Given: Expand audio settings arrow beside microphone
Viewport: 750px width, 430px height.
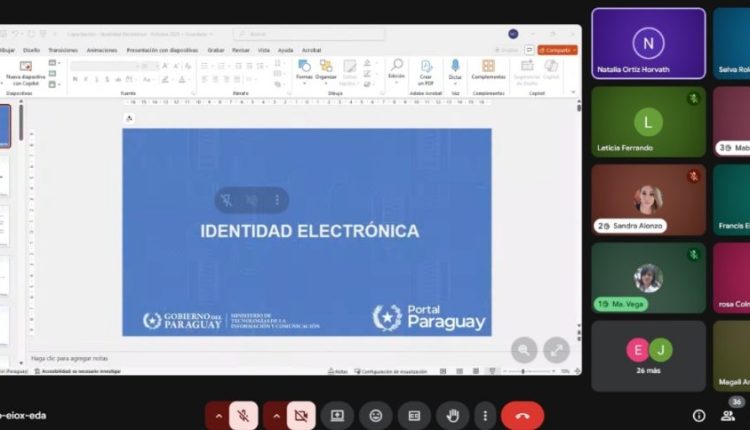Looking at the screenshot, I should 217,415.
